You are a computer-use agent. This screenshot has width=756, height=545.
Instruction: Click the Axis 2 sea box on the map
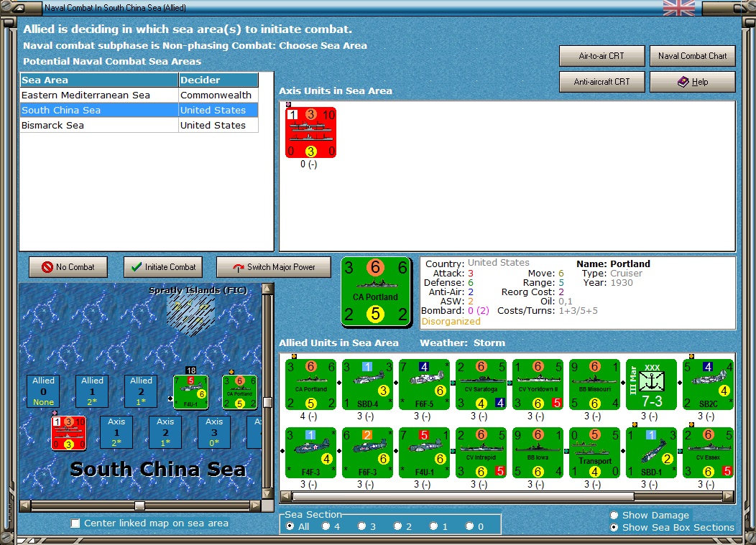165,432
